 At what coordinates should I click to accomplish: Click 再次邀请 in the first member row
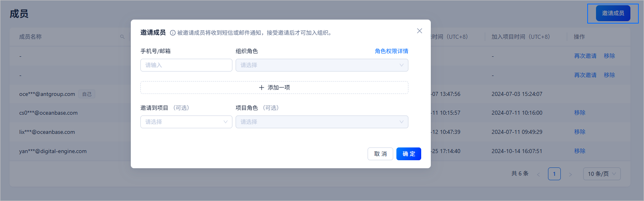585,56
